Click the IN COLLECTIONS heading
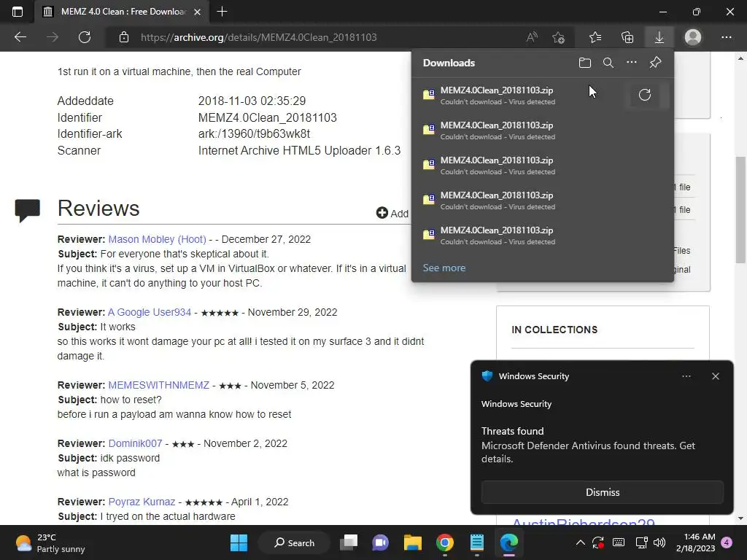The height and width of the screenshot is (560, 747). [x=554, y=330]
